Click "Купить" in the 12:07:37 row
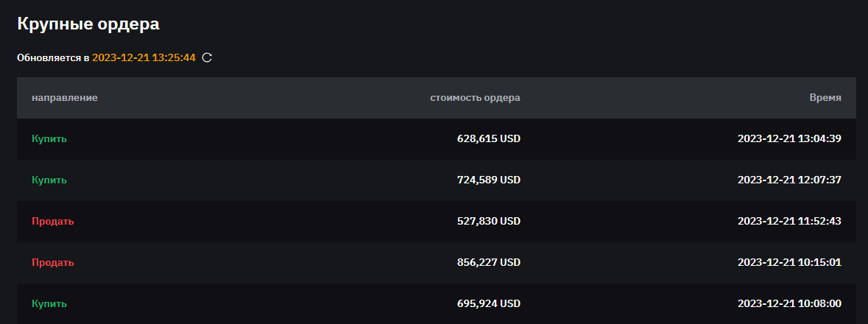Viewport: 868px width, 324px height. click(49, 180)
